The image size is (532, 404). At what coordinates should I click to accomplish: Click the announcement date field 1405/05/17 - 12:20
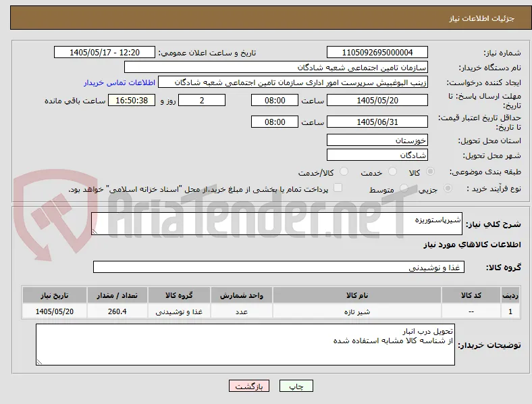pos(105,52)
